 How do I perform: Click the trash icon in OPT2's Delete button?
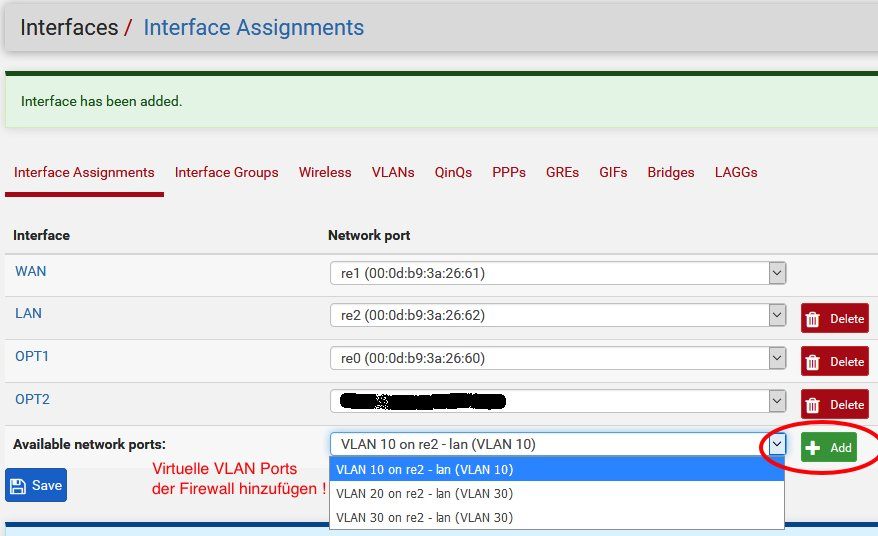812,405
